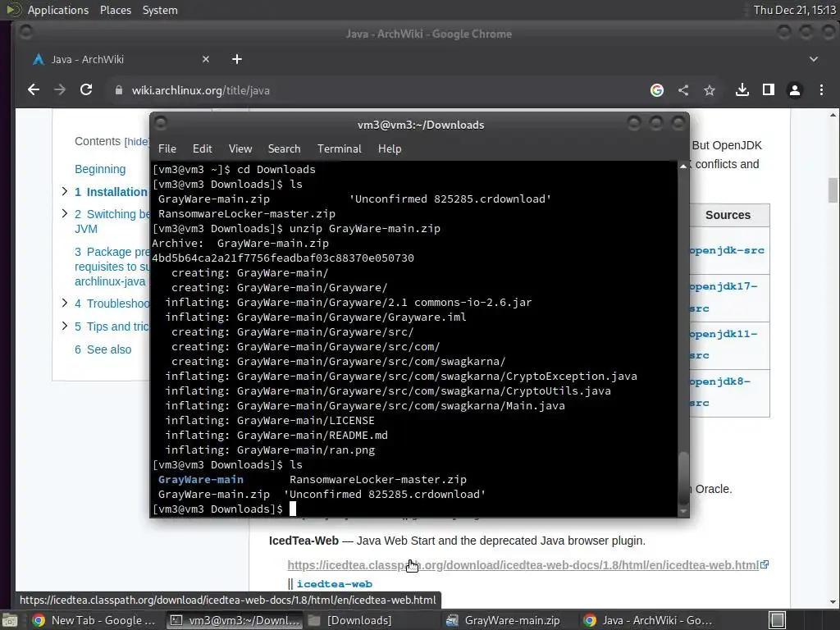840x630 pixels.
Task: Click the terminal window menu button
Action: pos(161,124)
